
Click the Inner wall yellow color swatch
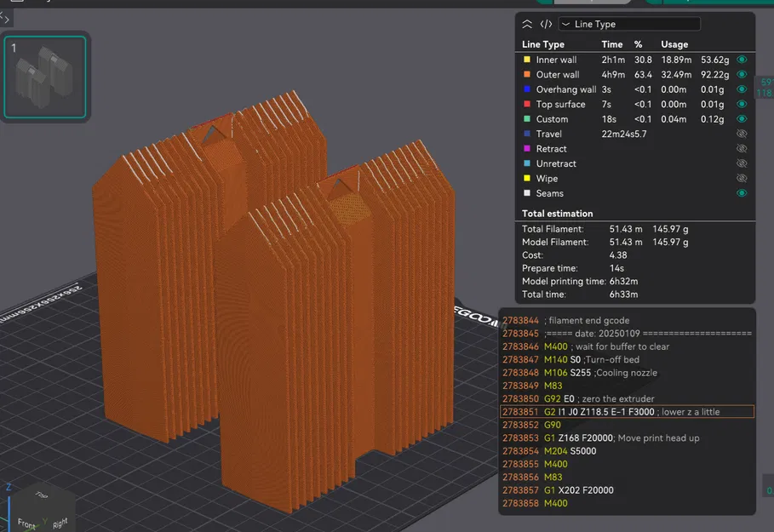pos(527,60)
